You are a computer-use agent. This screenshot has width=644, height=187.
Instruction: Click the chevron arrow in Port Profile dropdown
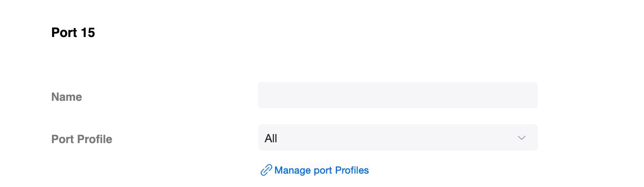tap(522, 138)
